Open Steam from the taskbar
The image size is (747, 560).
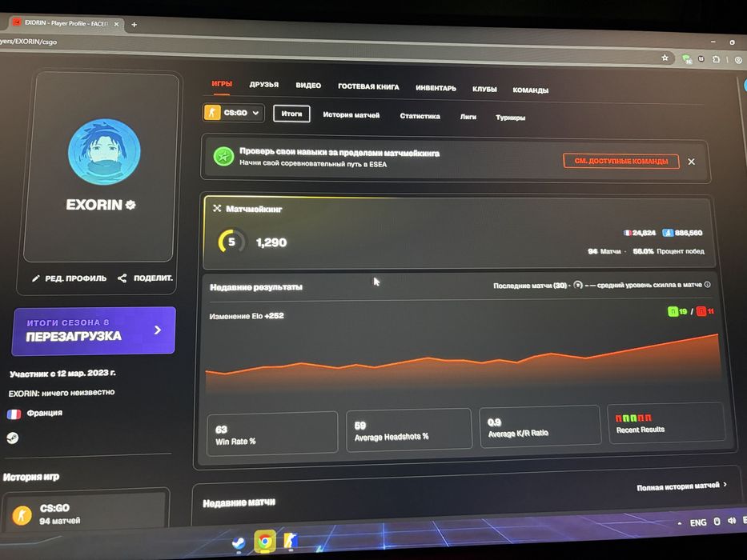tap(239, 542)
